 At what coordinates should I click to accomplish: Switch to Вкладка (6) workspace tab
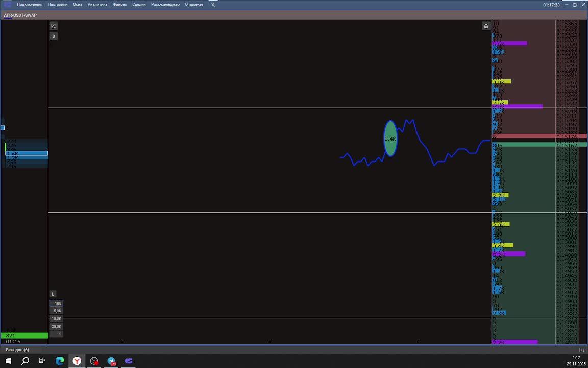[17, 350]
